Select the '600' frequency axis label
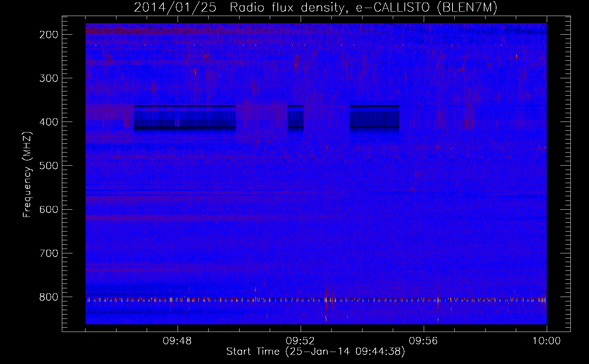The width and height of the screenshot is (589, 364). (x=48, y=209)
